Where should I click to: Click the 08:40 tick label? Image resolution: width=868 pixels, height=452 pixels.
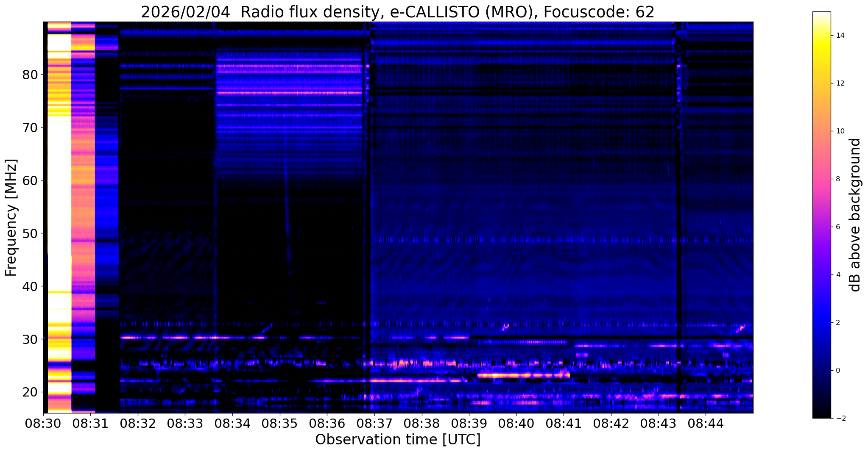click(516, 424)
